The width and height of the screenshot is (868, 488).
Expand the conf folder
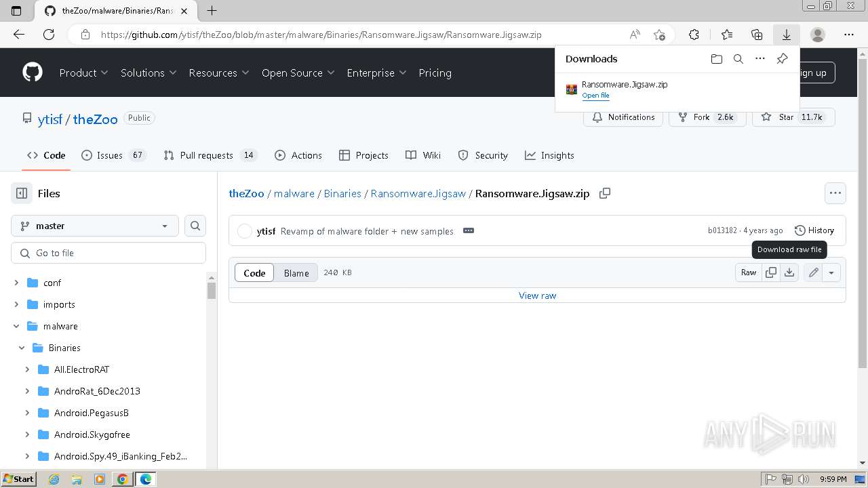pyautogui.click(x=16, y=283)
